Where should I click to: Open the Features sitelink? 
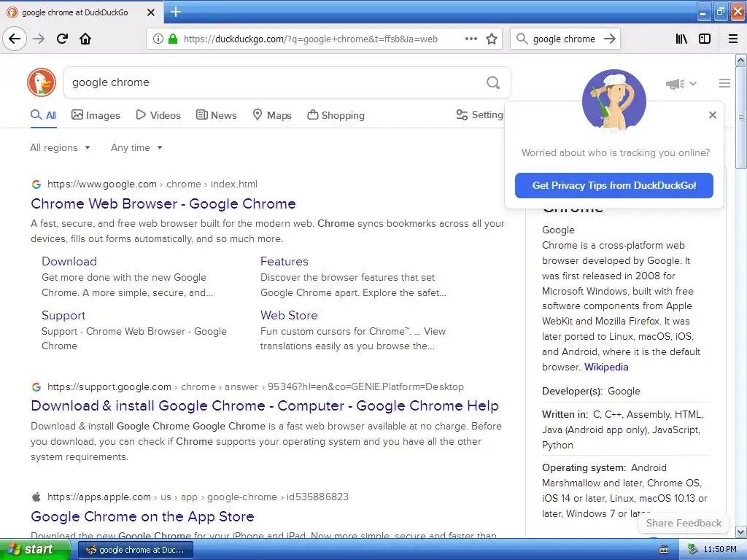tap(284, 262)
